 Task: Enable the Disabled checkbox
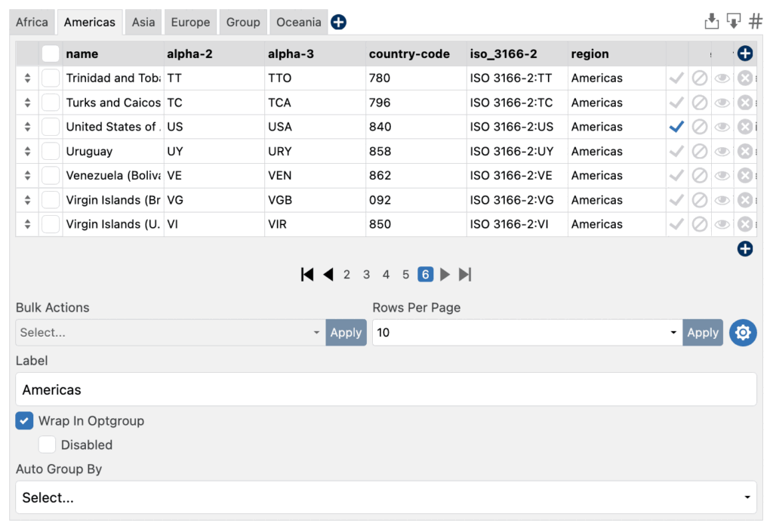click(48, 444)
